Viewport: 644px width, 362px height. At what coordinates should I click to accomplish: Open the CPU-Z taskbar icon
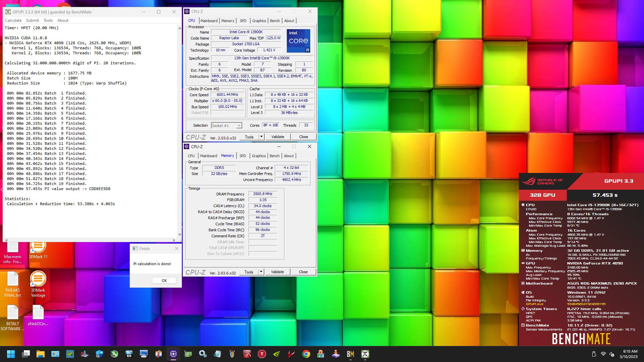point(173,354)
